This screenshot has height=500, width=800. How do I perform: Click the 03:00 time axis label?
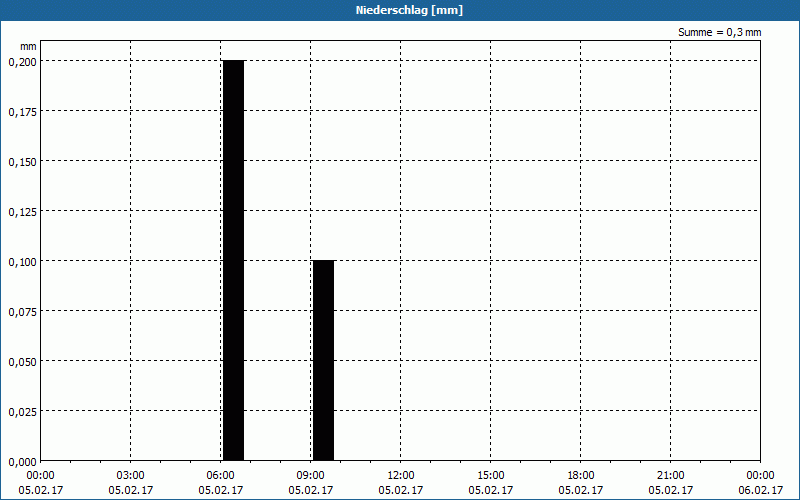point(131,475)
